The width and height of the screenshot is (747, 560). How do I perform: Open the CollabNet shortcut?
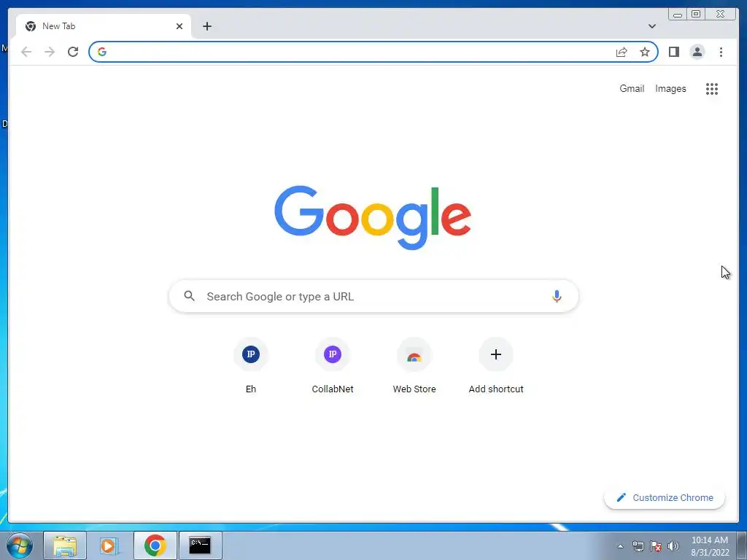[x=333, y=366]
